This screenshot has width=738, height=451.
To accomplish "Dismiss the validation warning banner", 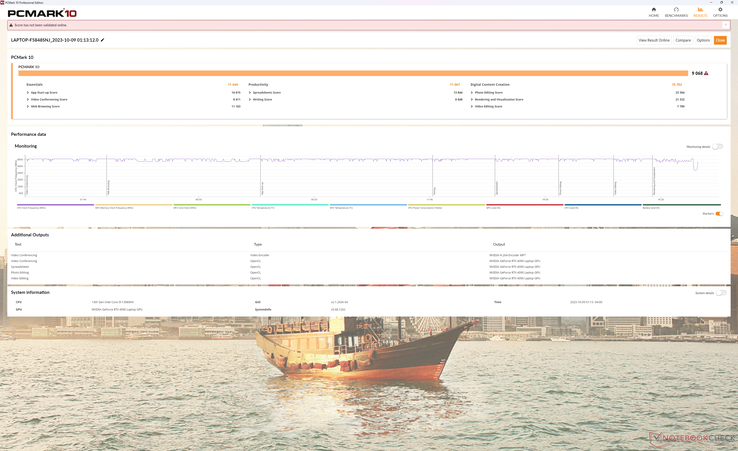I will click(x=725, y=25).
